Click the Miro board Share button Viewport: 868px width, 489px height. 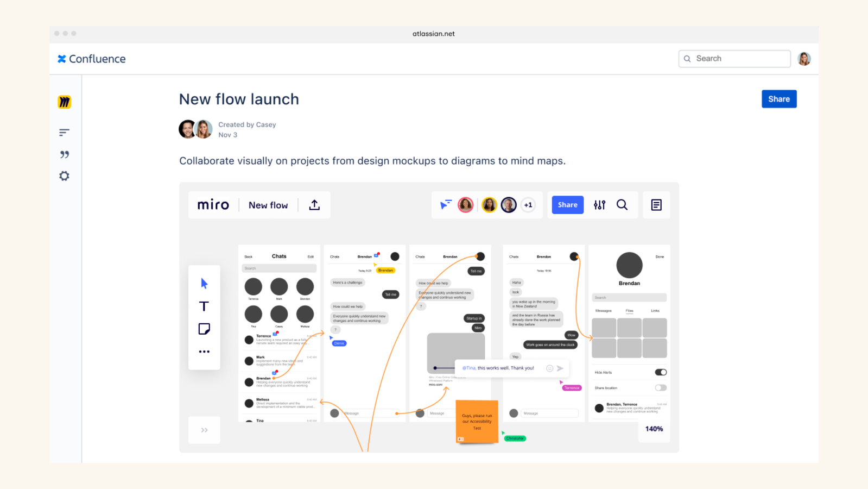567,205
